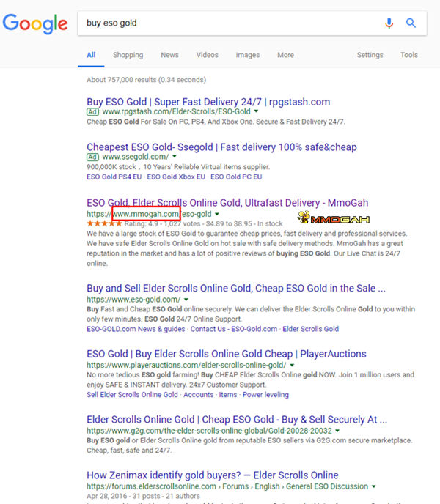Open How Zenimax identify gold buyers result

click(x=213, y=475)
